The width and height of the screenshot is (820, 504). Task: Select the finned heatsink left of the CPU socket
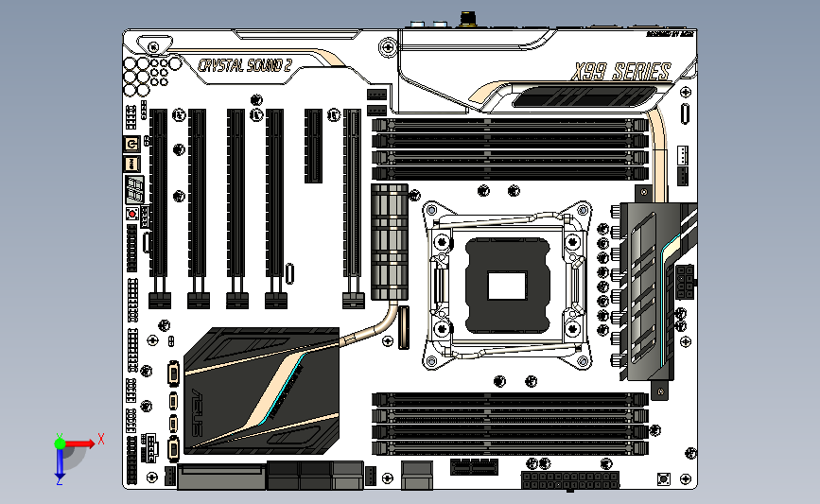click(x=390, y=242)
